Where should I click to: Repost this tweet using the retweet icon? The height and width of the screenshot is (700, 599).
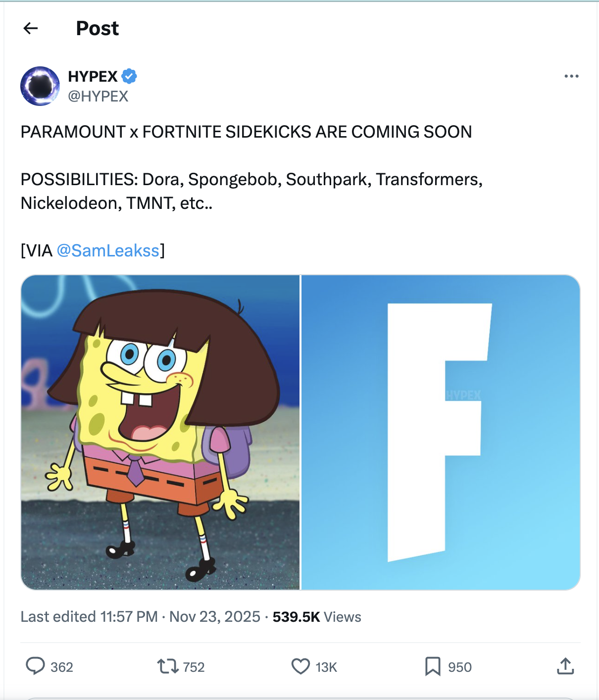168,667
